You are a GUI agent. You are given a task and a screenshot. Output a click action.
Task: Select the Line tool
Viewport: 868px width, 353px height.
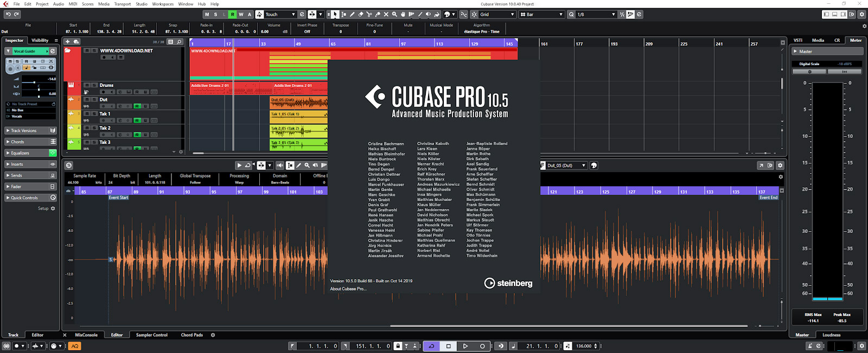point(420,14)
